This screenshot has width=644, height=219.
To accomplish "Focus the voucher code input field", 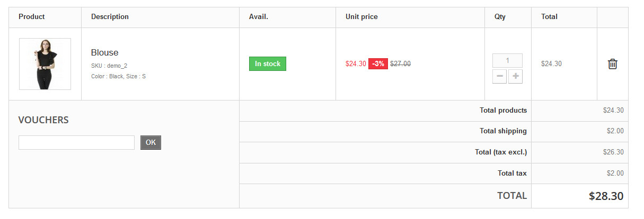I will (x=76, y=142).
